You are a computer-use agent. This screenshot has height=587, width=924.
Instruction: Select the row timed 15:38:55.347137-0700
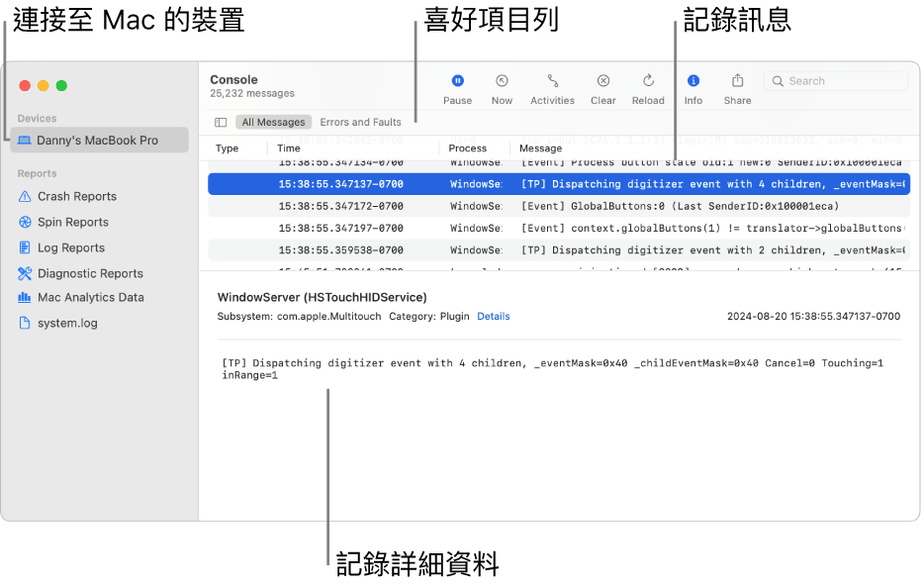(559, 184)
